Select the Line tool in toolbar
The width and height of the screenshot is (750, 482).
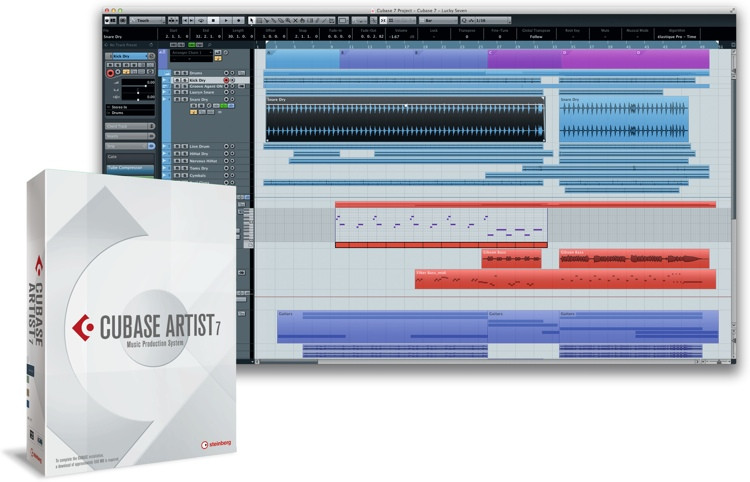click(324, 21)
